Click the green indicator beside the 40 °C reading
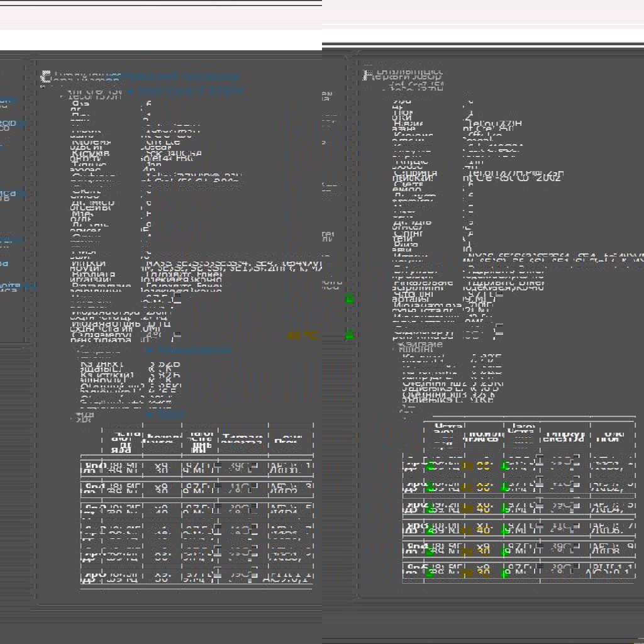Screen dimensions: 644x644 [x=349, y=335]
